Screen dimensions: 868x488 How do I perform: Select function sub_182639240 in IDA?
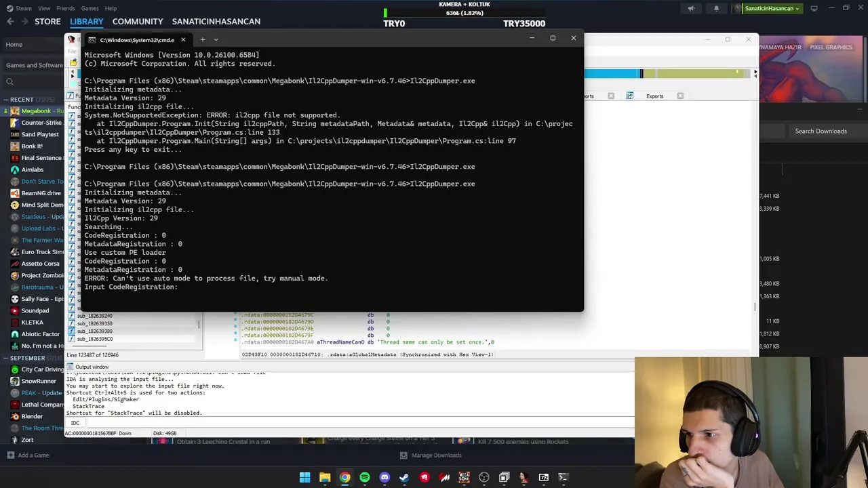point(94,316)
